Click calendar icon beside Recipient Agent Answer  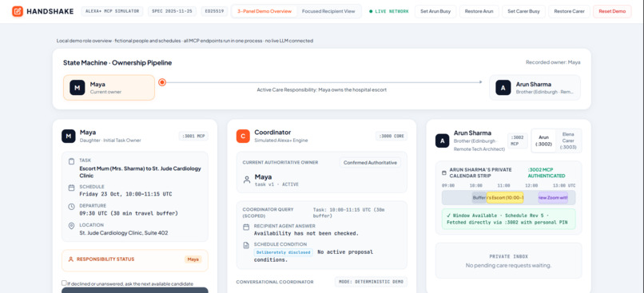[246, 227]
